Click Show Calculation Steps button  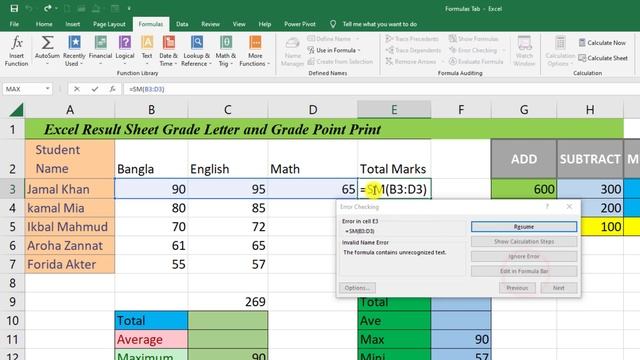tap(524, 242)
